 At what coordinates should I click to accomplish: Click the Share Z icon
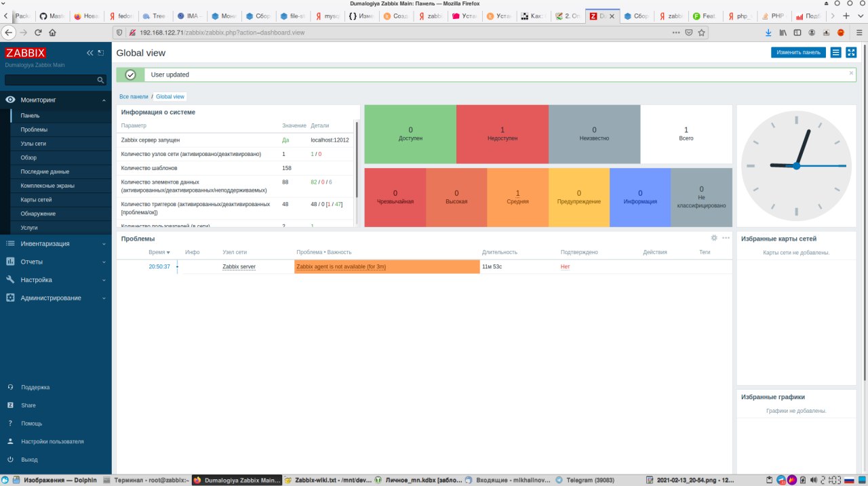click(10, 405)
